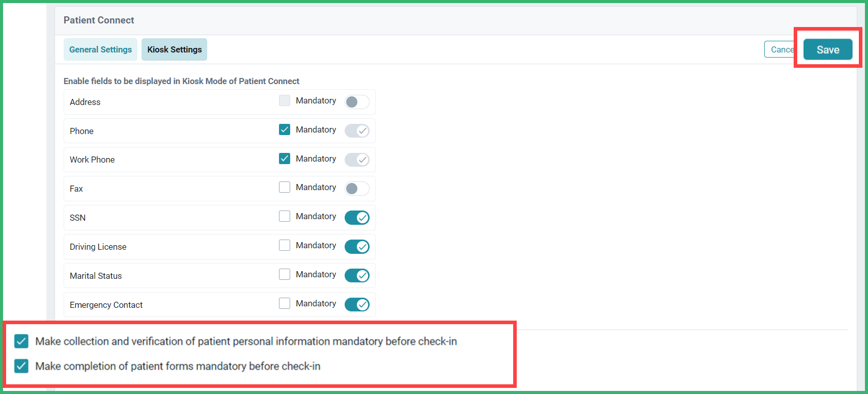This screenshot has height=394, width=868.
Task: Uncheck Work Phone's Mandatory checkbox
Action: 284,158
